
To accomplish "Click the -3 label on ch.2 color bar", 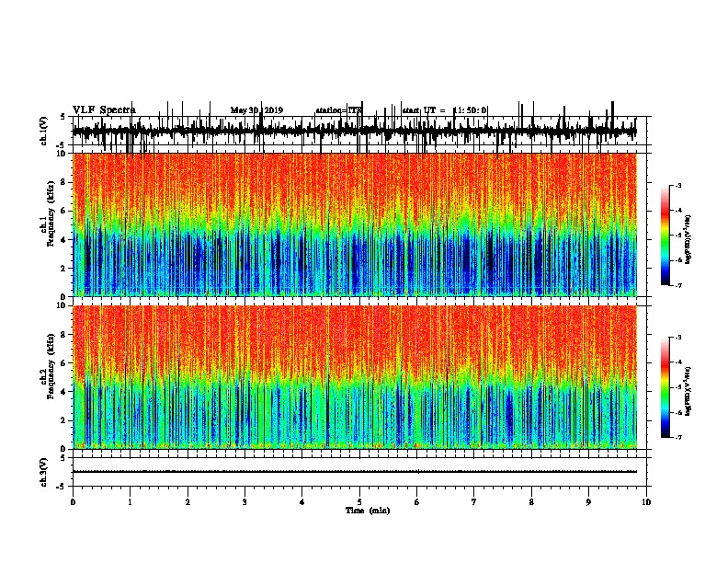I will pyautogui.click(x=678, y=338).
